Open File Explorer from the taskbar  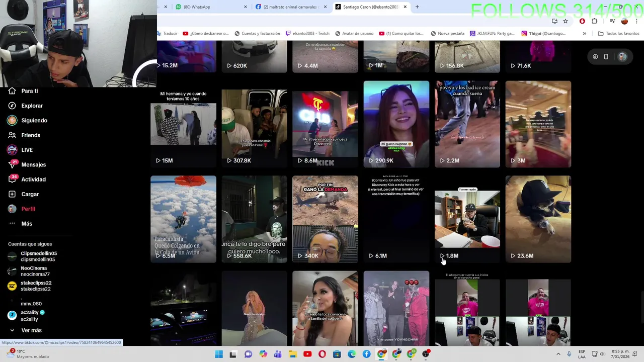pos(293,354)
